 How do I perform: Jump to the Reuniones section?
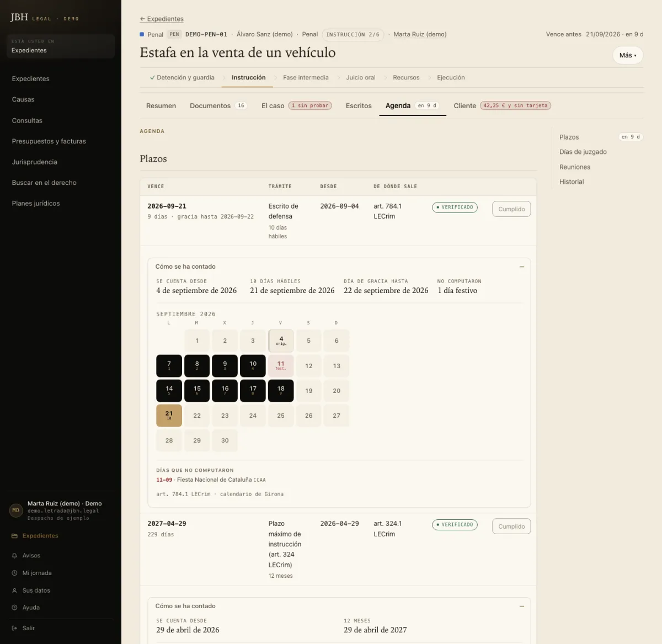tap(575, 167)
